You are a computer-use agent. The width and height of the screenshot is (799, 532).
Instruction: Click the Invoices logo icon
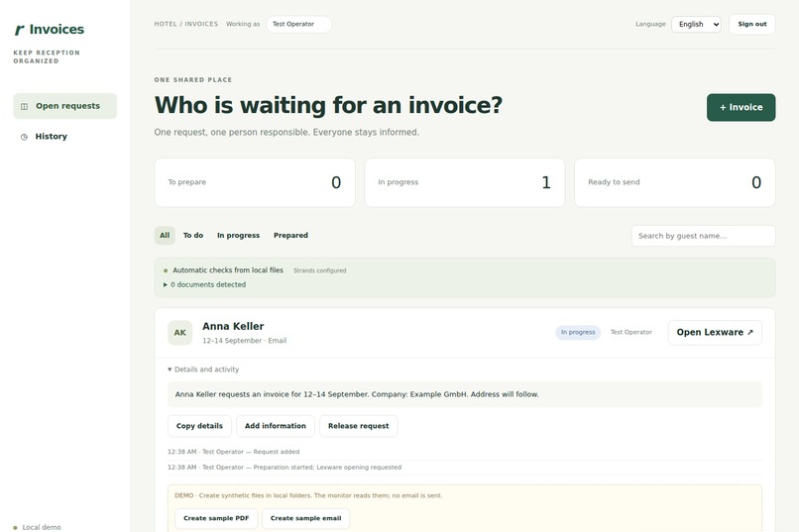pyautogui.click(x=20, y=30)
